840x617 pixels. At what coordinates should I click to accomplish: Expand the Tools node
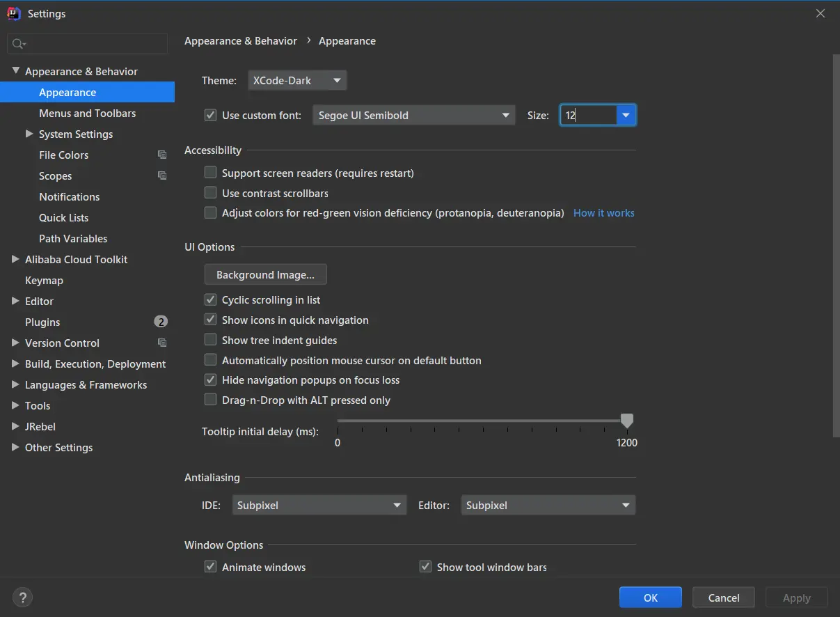point(15,405)
